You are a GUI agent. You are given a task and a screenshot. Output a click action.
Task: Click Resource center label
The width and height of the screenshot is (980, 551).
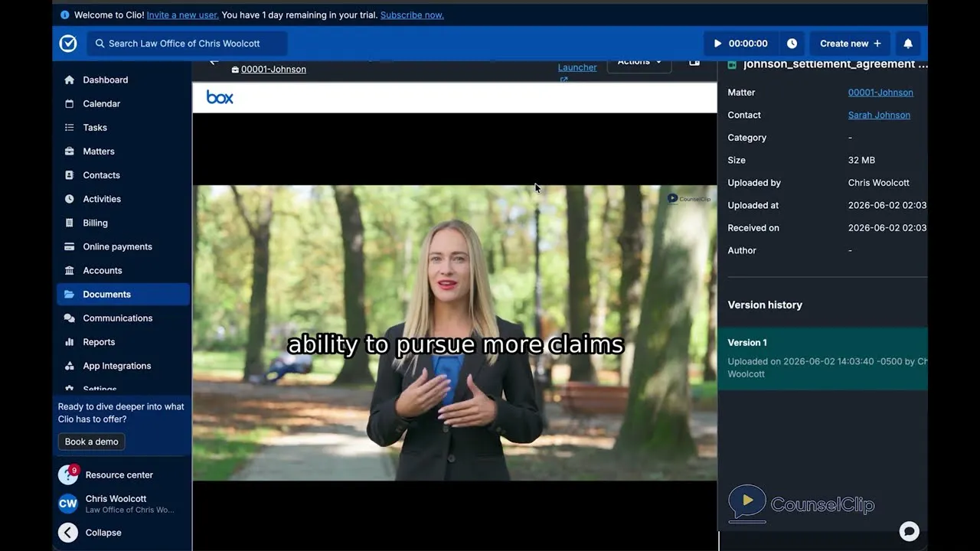coord(119,474)
